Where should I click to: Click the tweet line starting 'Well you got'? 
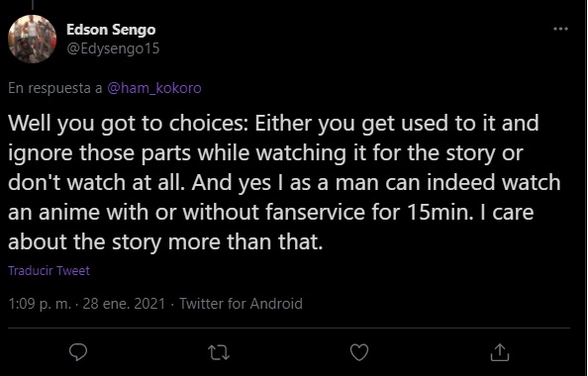click(273, 124)
